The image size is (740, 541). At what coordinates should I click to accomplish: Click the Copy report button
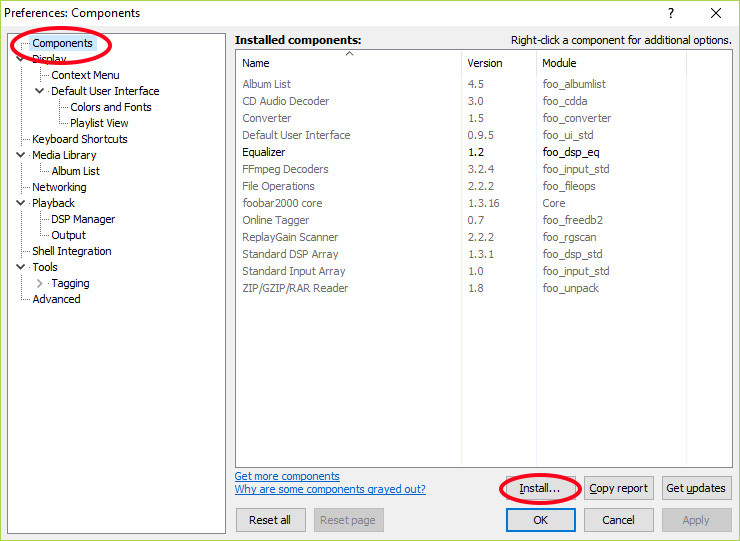click(x=619, y=488)
